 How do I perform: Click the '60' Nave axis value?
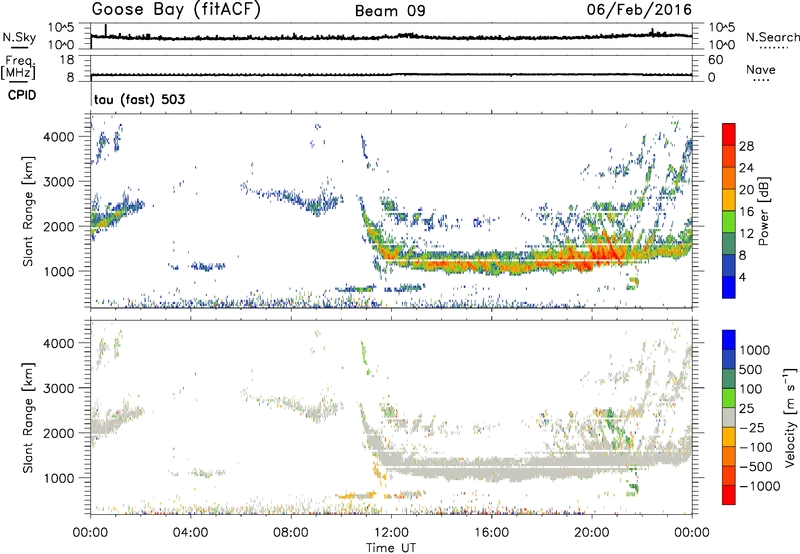[715, 60]
